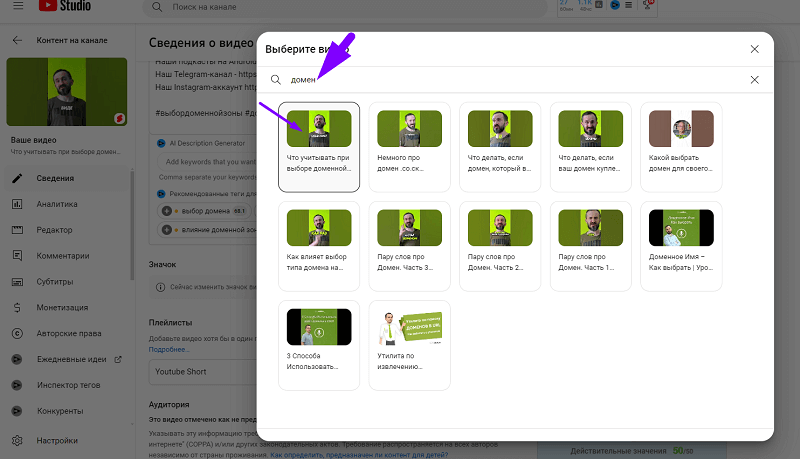Select video Пару слов про Домен. Часть 3

(x=410, y=246)
